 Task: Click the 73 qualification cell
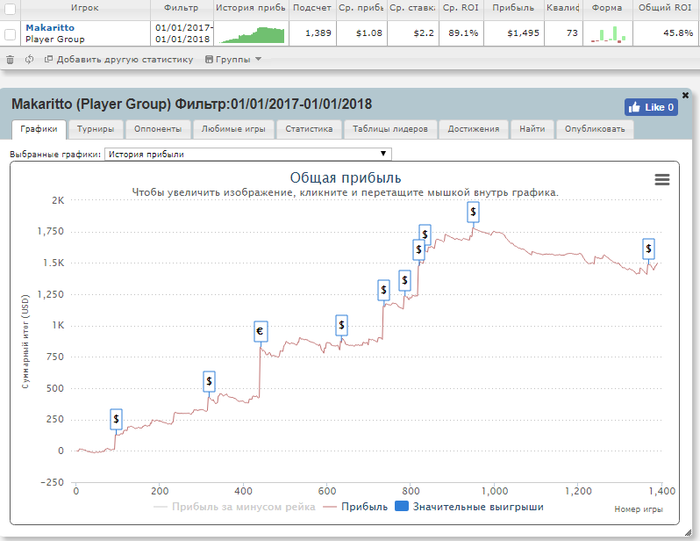coord(563,33)
